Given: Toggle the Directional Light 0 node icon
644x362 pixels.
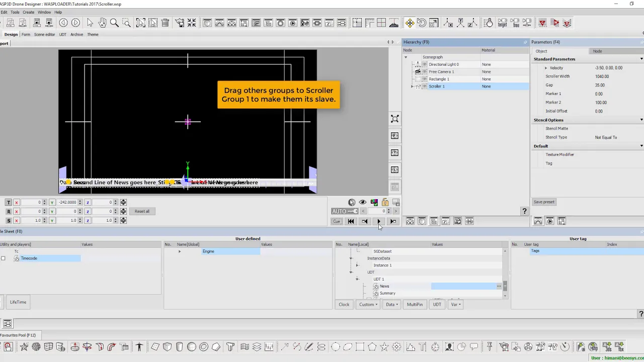Looking at the screenshot, I should click(418, 64).
